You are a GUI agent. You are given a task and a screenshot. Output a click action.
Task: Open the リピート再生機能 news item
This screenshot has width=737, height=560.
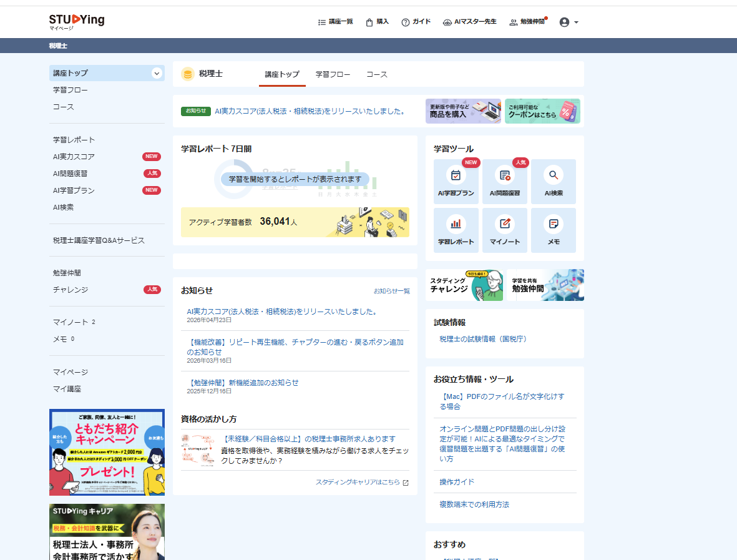coord(295,347)
